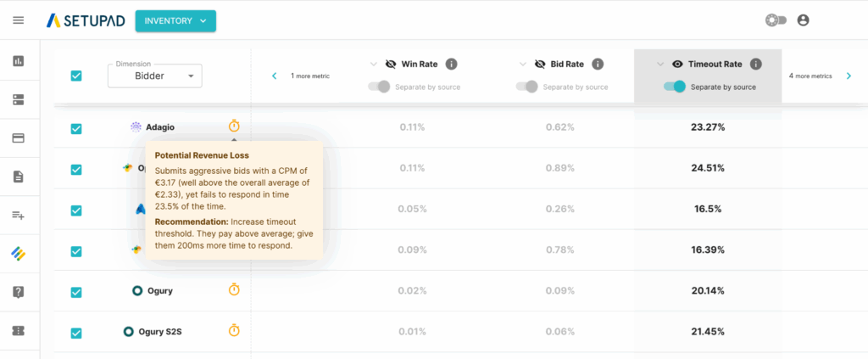Expand the chevron beside Timeout Rate
Screen dimensions: 868x359
point(659,64)
